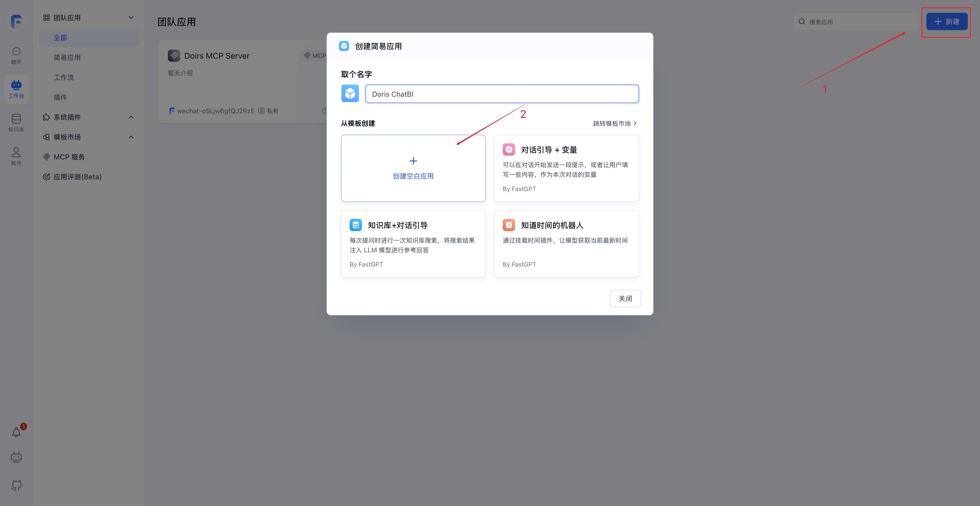The image size is (980, 506).
Task: Click the search magnifier icon
Action: pyautogui.click(x=802, y=21)
